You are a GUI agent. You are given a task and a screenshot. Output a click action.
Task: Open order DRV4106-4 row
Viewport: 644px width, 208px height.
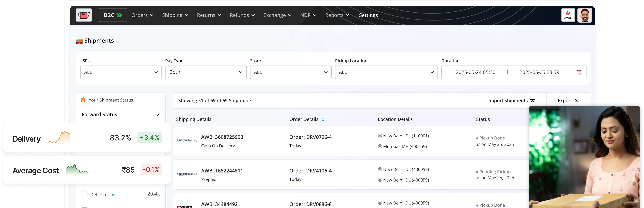tap(310, 171)
